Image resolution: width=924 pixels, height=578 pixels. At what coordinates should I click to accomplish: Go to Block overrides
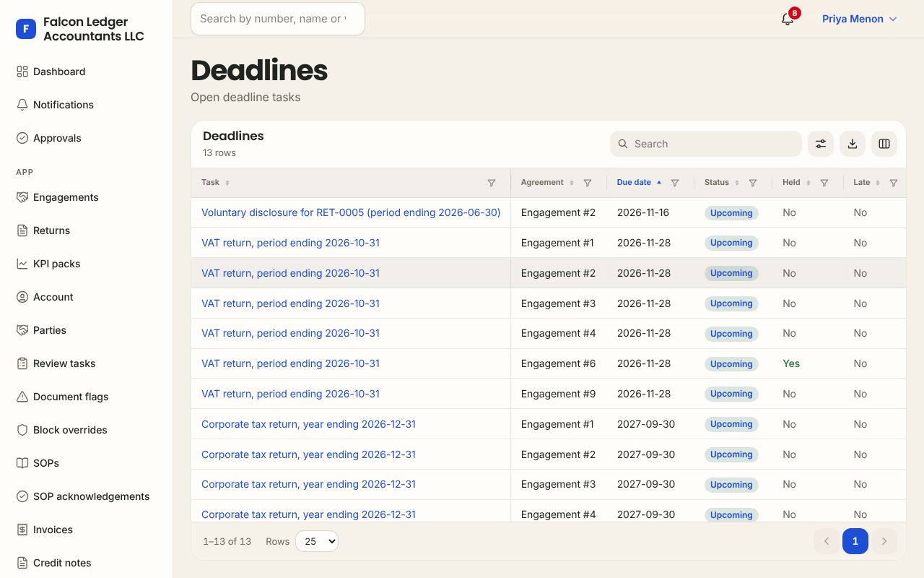pos(87,430)
